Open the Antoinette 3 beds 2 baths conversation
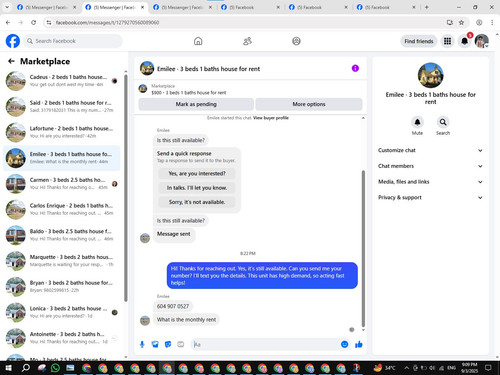Image resolution: width=500 pixels, height=375 pixels. 62,338
